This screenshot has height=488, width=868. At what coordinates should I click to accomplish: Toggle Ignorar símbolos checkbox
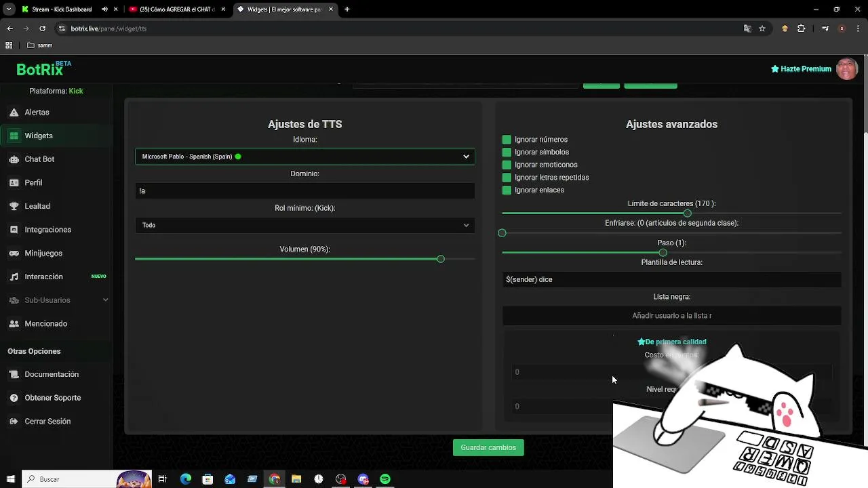[x=507, y=152]
